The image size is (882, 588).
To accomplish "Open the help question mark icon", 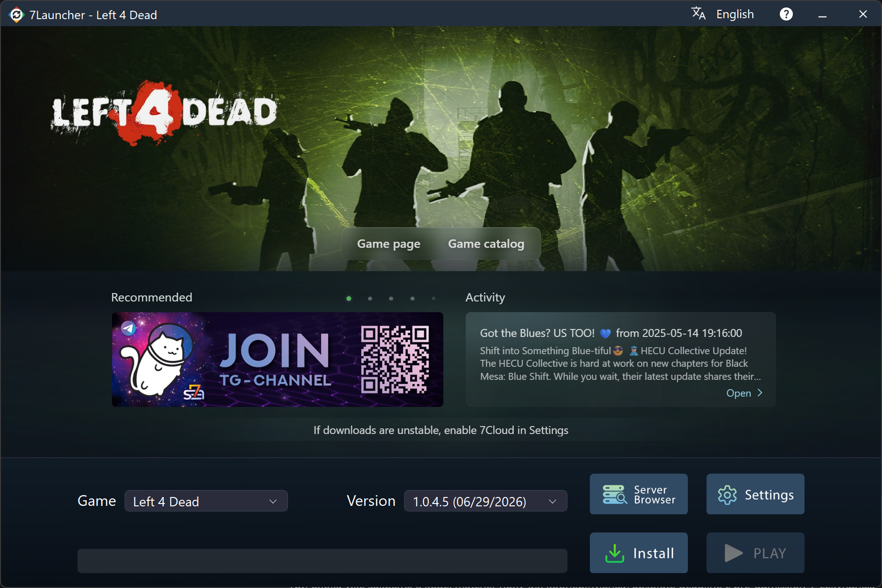I will [x=786, y=14].
